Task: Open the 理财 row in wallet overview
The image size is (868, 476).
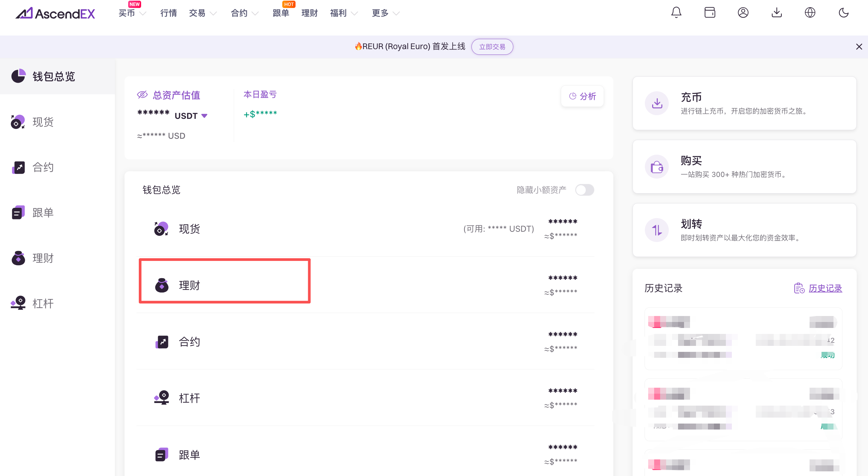Action: coord(189,285)
